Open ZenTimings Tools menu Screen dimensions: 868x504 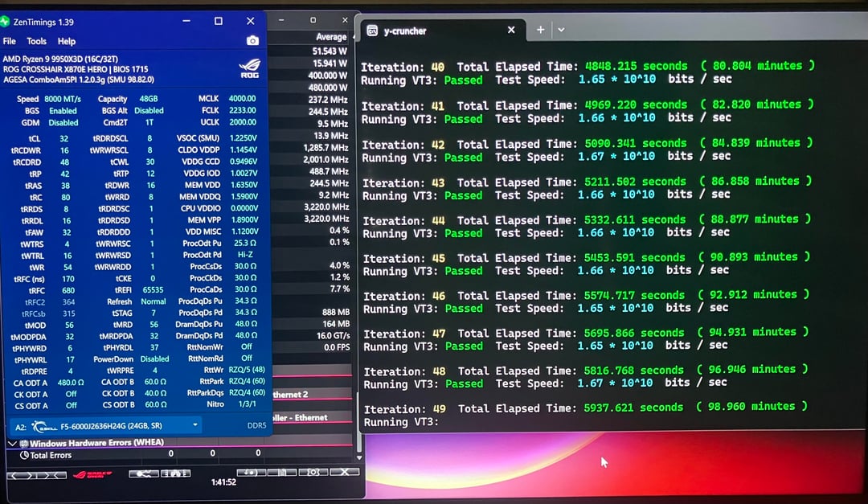coord(36,41)
